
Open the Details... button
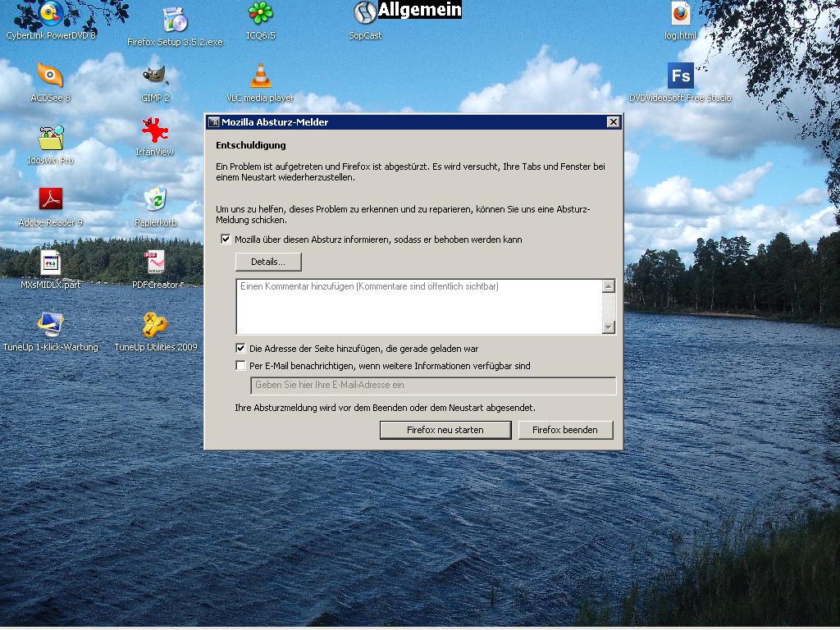[x=268, y=262]
